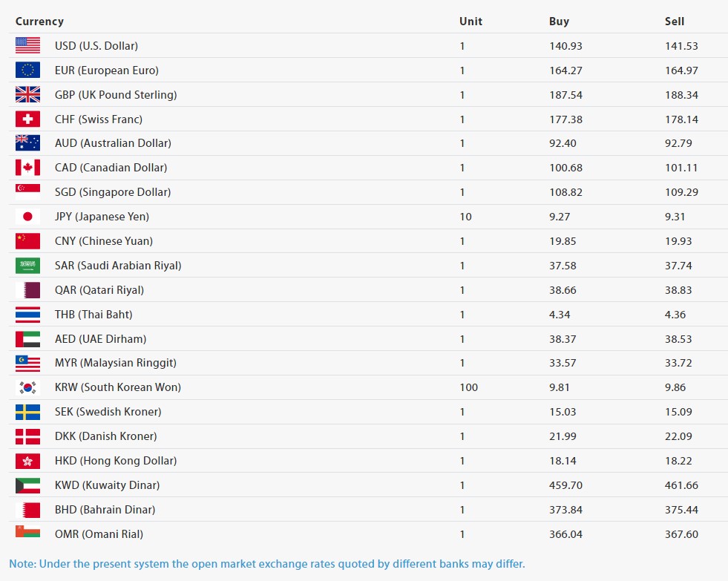
Task: Select the OMR (Omani Rial) row label
Action: [99, 534]
